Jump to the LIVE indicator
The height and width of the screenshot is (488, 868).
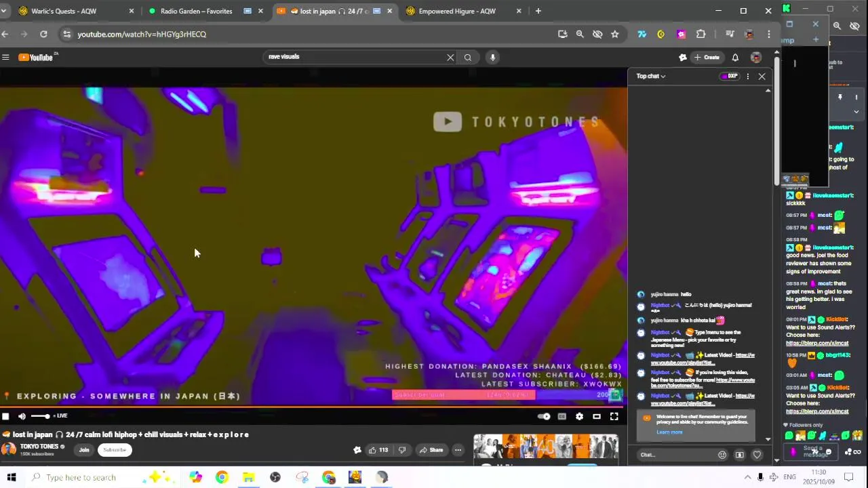(60, 416)
